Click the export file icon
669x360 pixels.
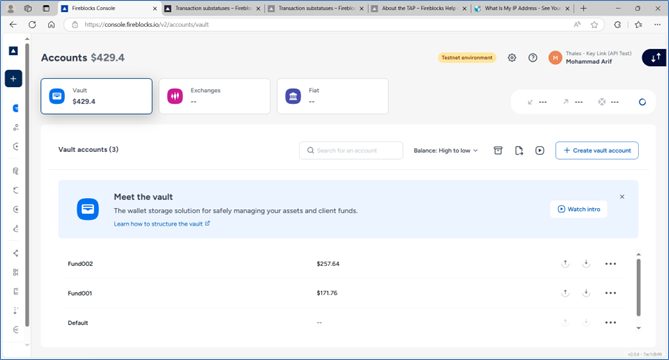click(x=519, y=150)
